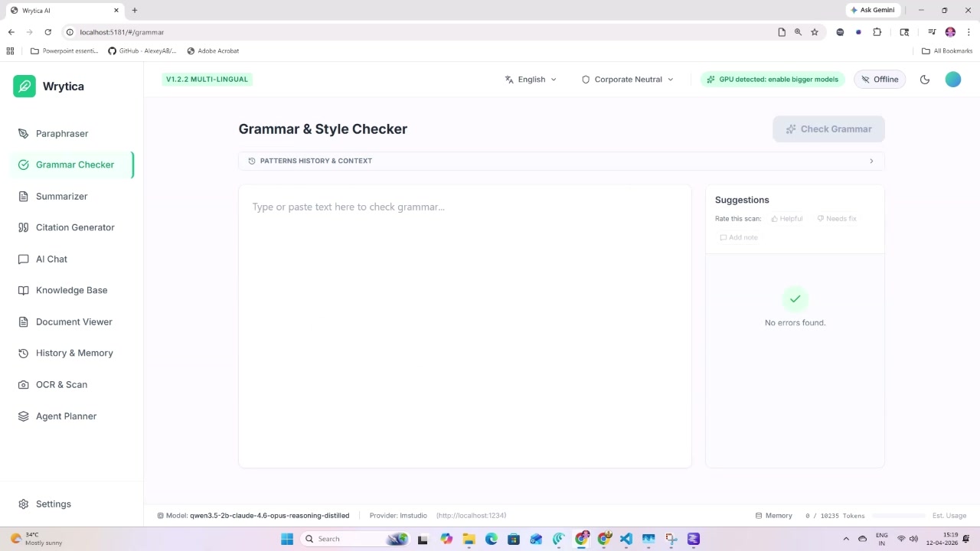Open the Knowledge Base
This screenshot has width=980, height=551.
coord(71,290)
